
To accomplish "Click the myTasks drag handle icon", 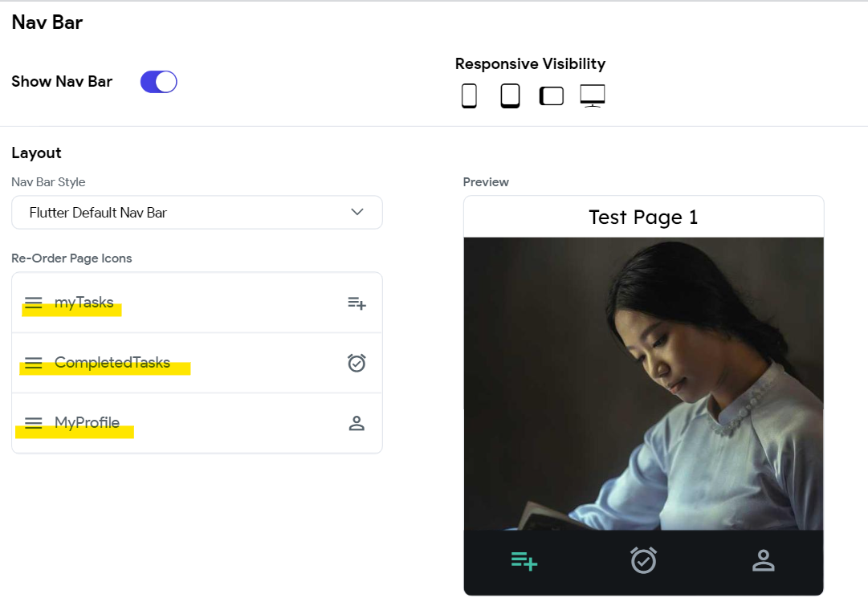I will pos(33,303).
